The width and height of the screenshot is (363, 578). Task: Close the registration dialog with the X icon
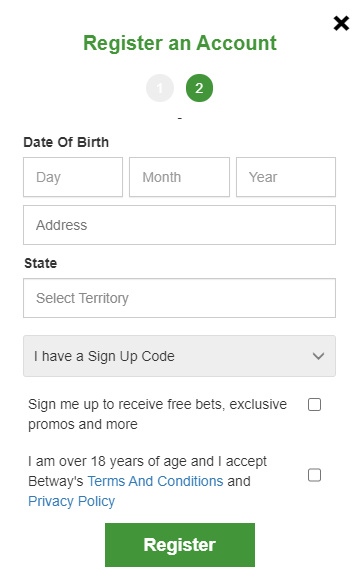pyautogui.click(x=341, y=23)
